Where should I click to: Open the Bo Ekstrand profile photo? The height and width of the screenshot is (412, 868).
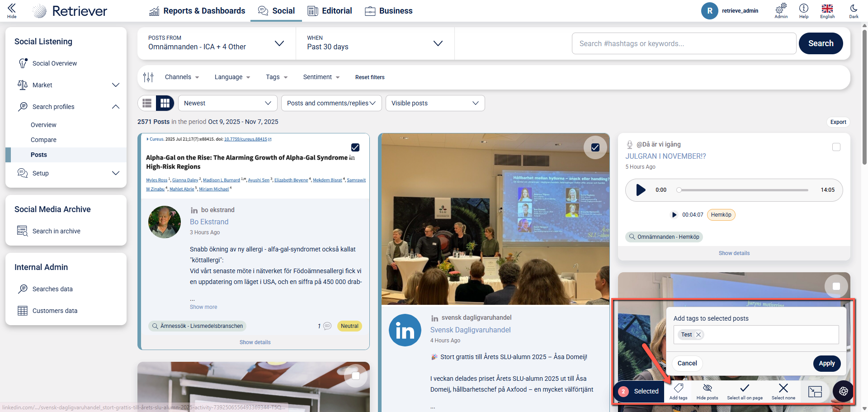(x=165, y=222)
